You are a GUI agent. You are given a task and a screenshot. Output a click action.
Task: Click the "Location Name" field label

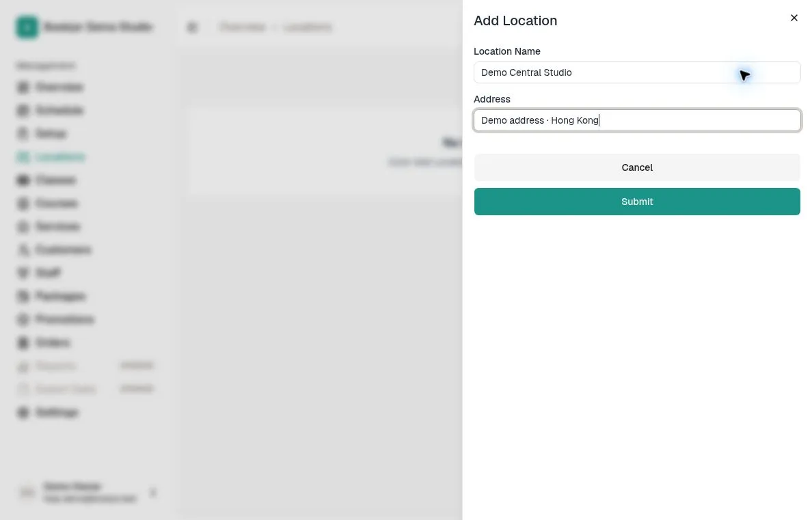507,51
